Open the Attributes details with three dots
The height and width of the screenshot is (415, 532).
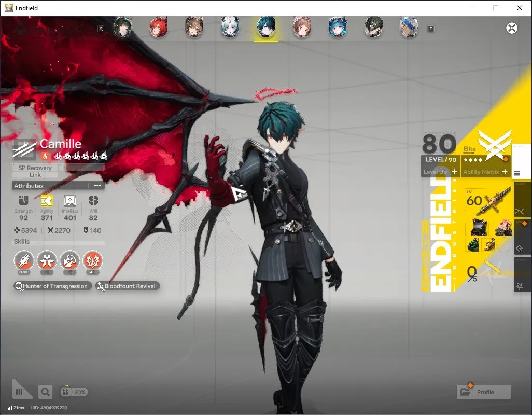click(x=97, y=186)
